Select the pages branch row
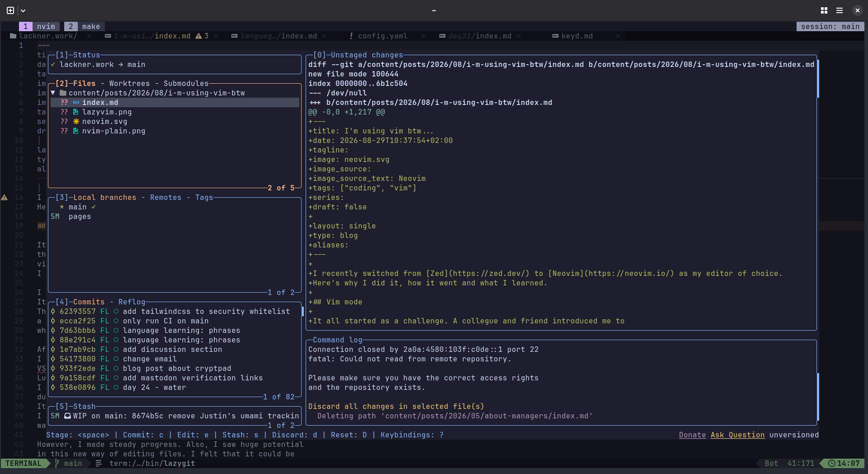The image size is (868, 474). (x=175, y=216)
